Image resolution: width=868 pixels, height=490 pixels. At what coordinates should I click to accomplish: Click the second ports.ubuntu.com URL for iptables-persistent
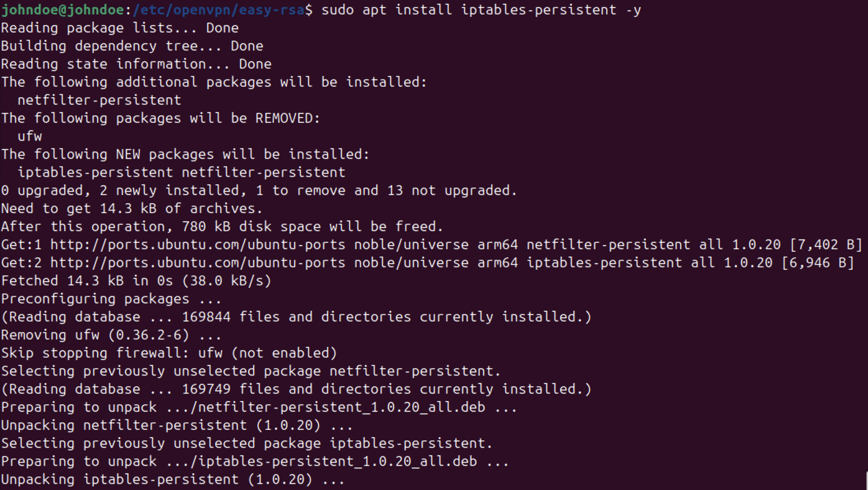[x=198, y=263]
